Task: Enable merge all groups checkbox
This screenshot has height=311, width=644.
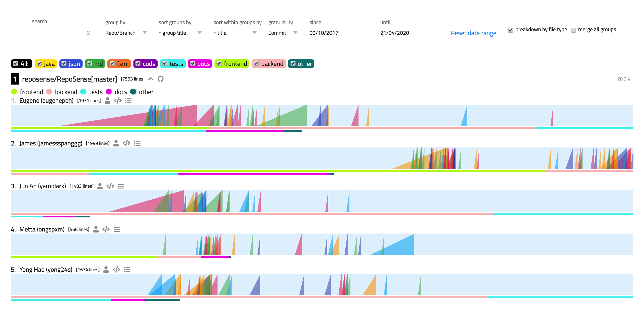Action: pyautogui.click(x=574, y=30)
